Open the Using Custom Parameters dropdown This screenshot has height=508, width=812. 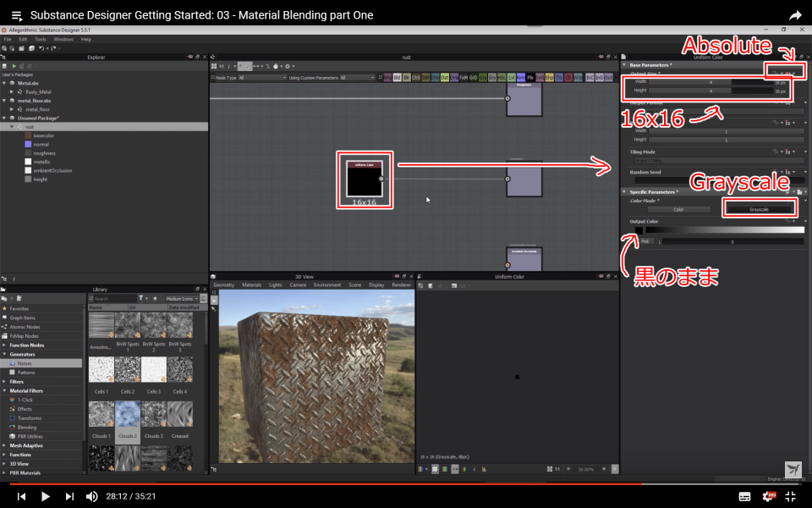[357, 78]
